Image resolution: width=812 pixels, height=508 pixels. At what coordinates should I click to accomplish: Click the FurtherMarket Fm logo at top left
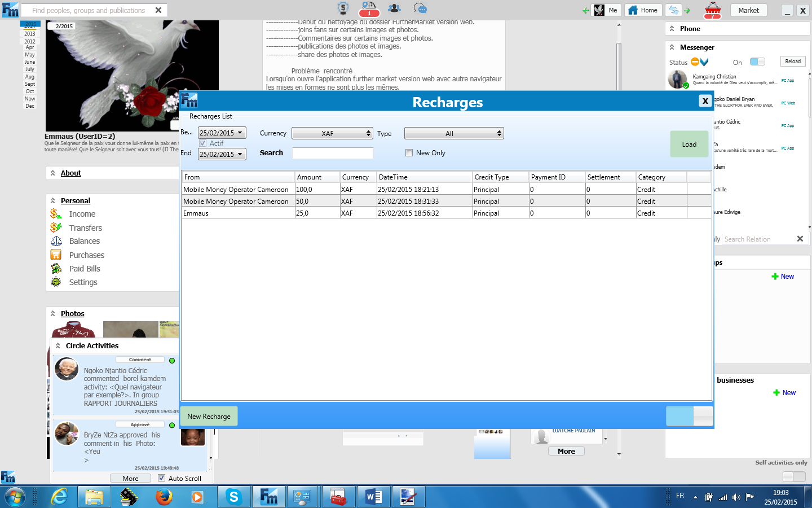click(x=10, y=10)
